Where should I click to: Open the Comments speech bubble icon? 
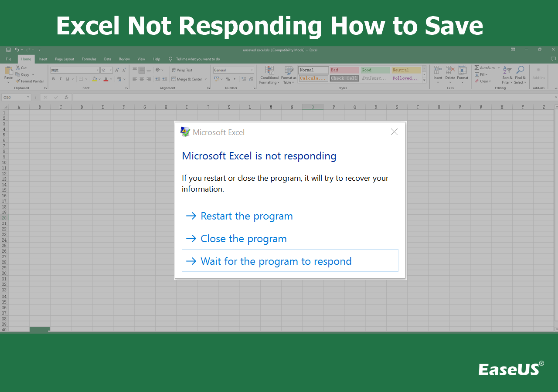553,59
